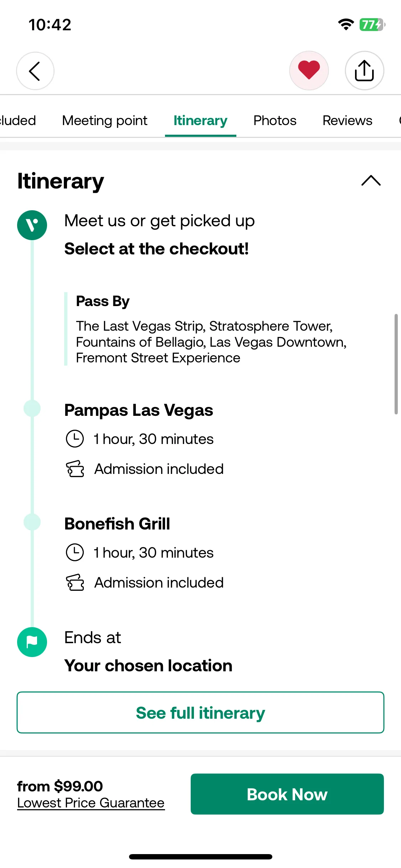Tap the back arrow button
This screenshot has height=868, width=401.
(35, 71)
